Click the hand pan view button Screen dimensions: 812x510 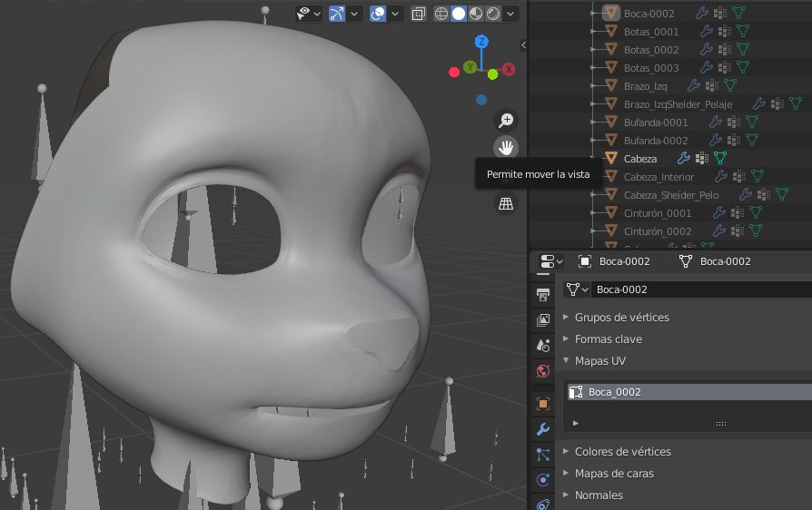coord(506,148)
